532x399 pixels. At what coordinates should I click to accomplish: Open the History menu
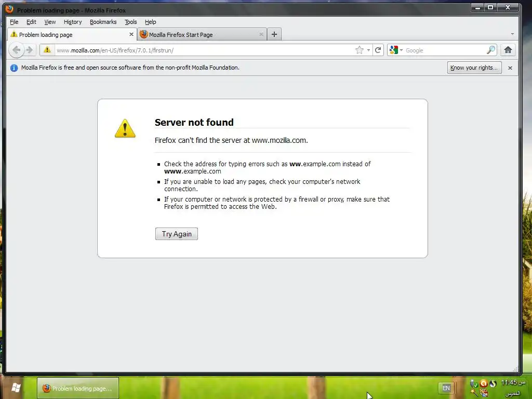tap(73, 22)
